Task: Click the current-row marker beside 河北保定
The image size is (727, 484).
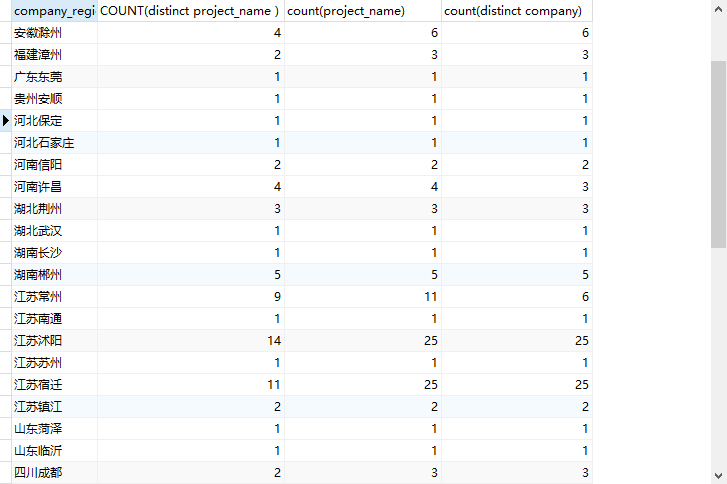Action: pyautogui.click(x=6, y=121)
